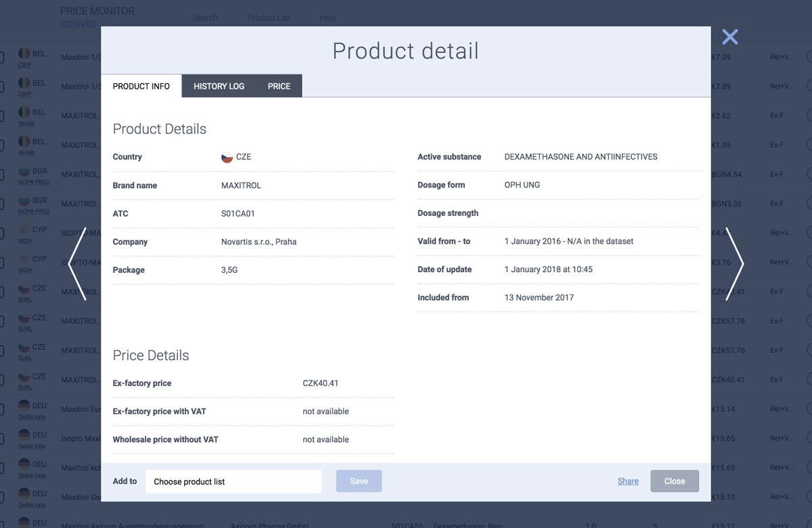Select the ATC value S01CA01

[x=238, y=214]
